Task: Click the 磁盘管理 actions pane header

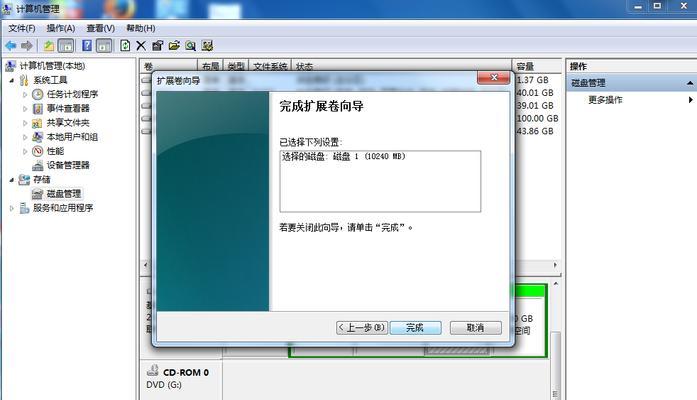Action: tap(631, 83)
